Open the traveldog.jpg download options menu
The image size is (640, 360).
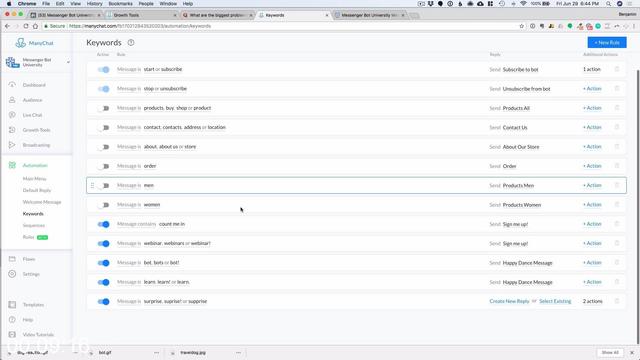(x=238, y=353)
